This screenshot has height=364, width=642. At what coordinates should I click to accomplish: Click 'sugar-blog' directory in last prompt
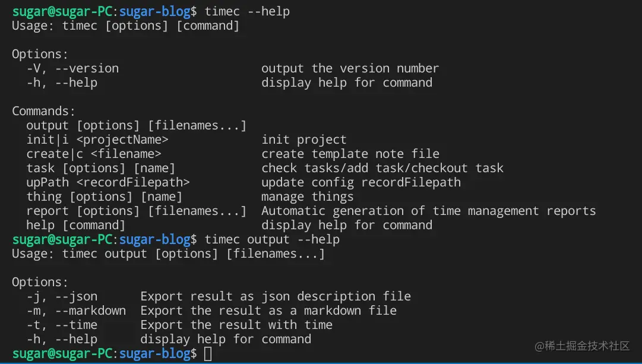click(154, 354)
